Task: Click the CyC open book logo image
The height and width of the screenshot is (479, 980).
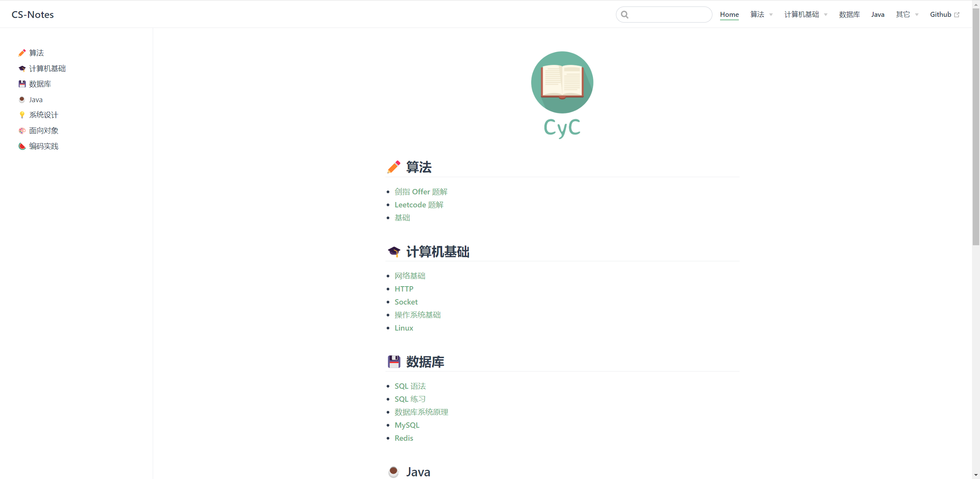Action: pyautogui.click(x=562, y=82)
